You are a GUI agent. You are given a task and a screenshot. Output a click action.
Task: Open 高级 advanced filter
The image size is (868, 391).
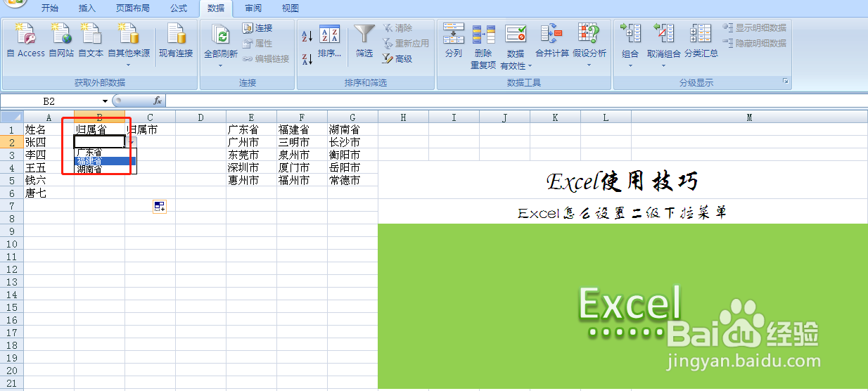398,59
